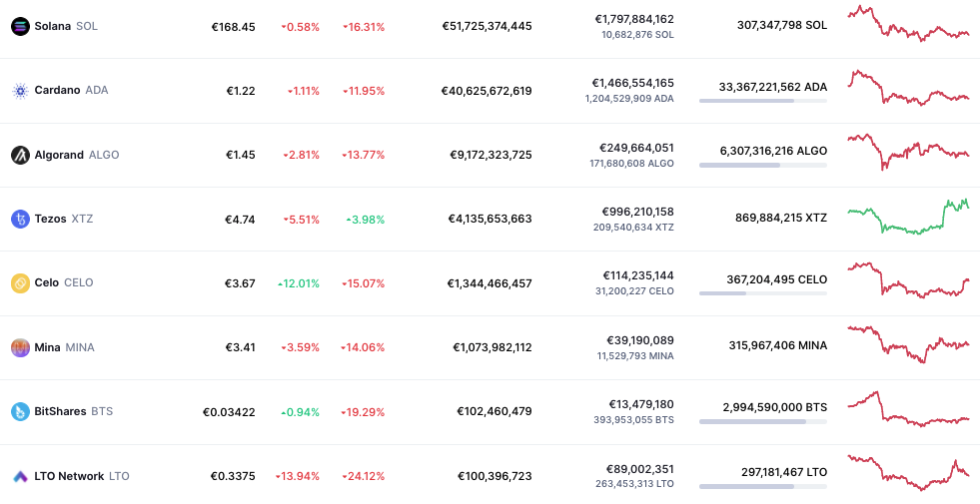This screenshot has height=504, width=980.
Task: Click Mina market cap €1,073,982,112
Action: click(x=492, y=347)
